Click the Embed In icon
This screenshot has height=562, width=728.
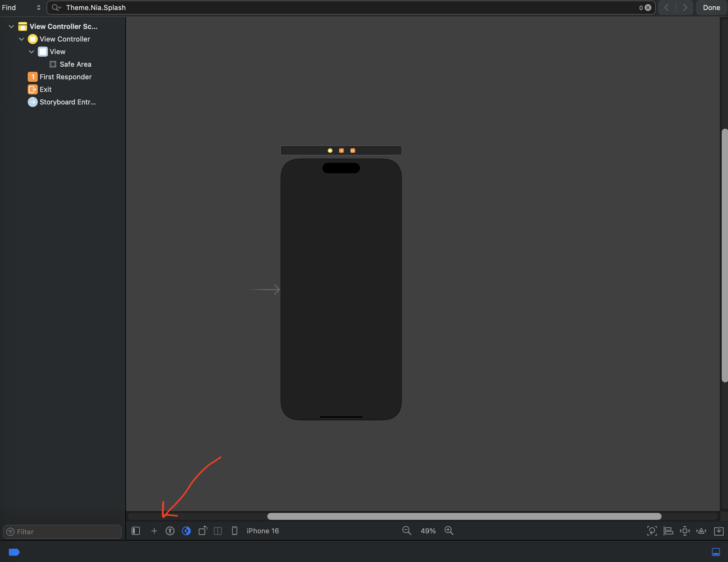click(718, 531)
